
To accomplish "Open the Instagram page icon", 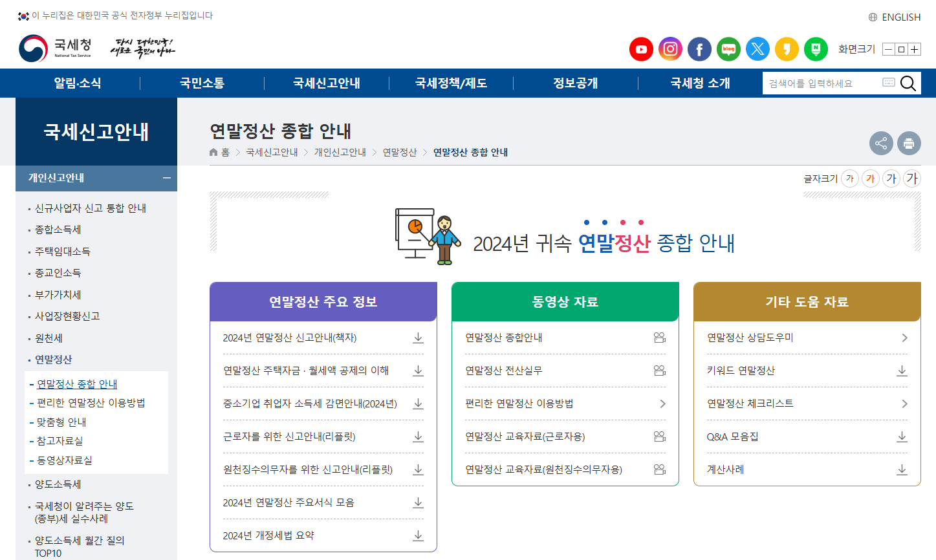I will tap(670, 48).
